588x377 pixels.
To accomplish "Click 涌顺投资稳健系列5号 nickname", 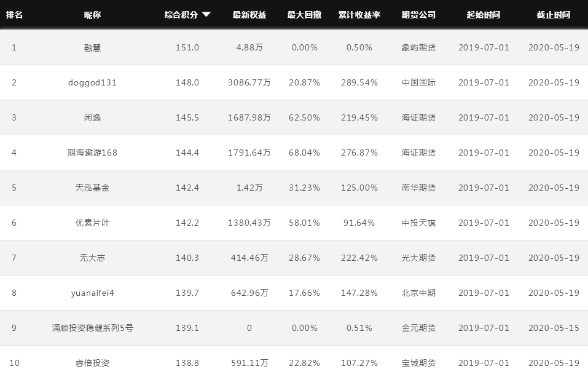I will 93,328.
